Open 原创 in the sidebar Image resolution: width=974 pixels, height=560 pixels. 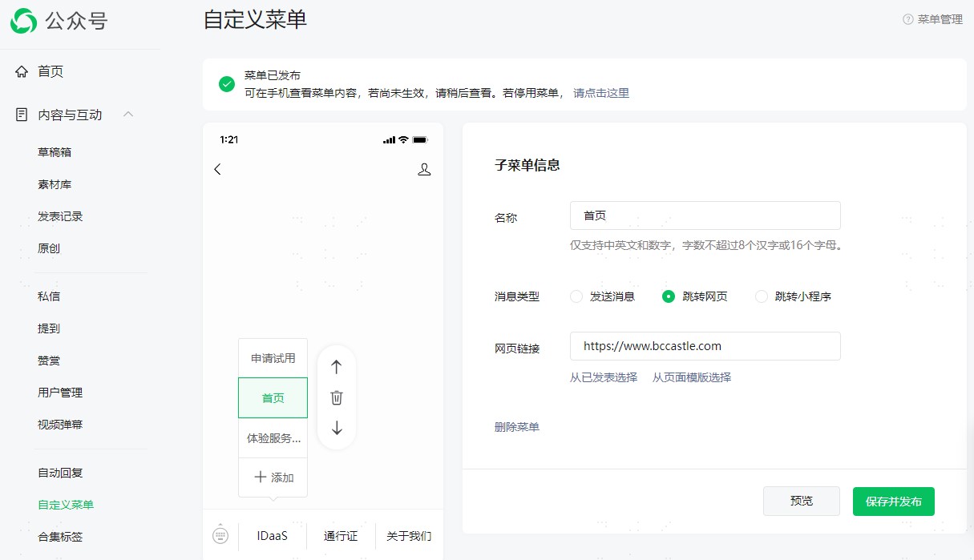point(49,248)
